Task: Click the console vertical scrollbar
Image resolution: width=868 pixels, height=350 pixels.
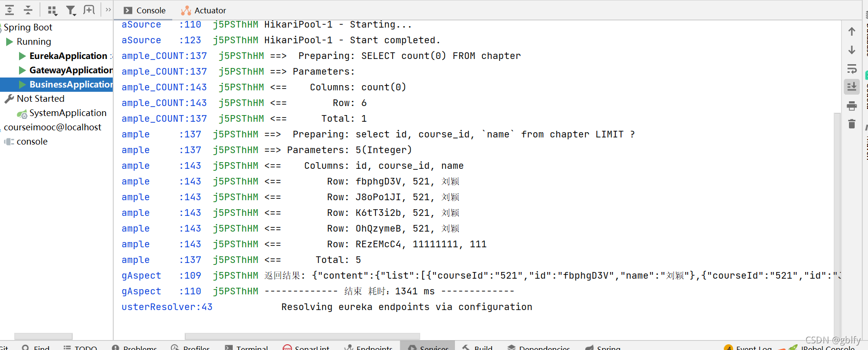Action: coord(837,224)
